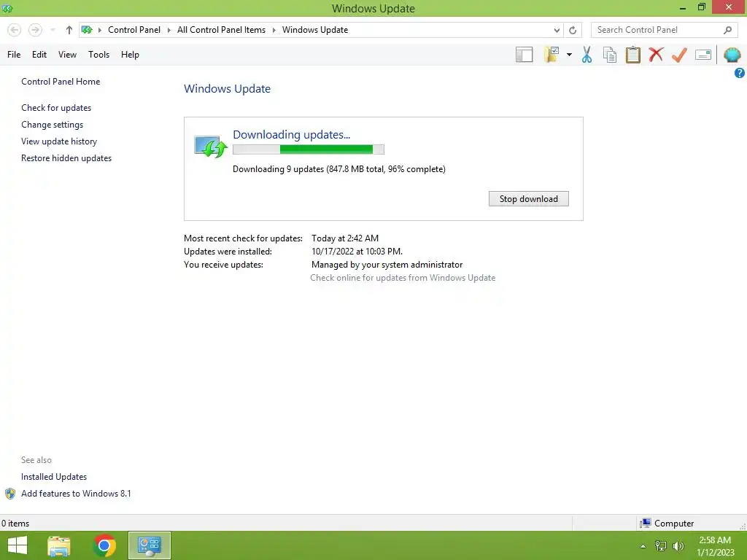Open the address bar history dropdown
Image resolution: width=747 pixels, height=560 pixels.
click(557, 30)
